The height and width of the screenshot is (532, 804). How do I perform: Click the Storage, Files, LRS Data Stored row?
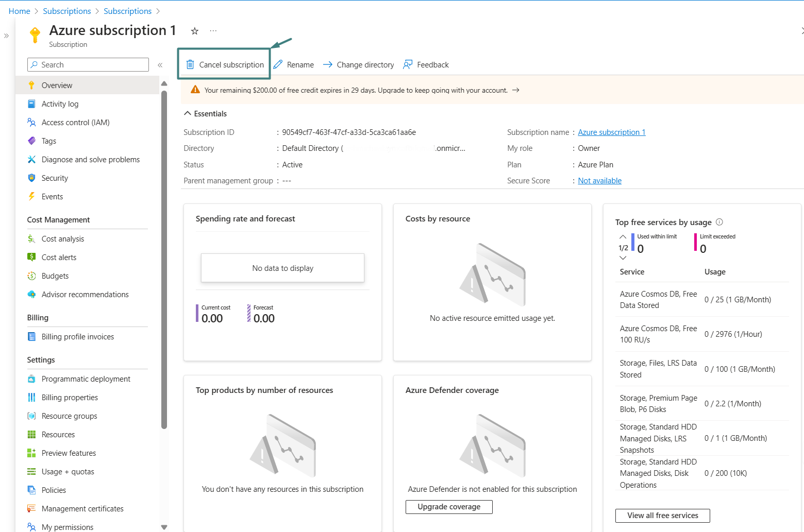pos(702,369)
